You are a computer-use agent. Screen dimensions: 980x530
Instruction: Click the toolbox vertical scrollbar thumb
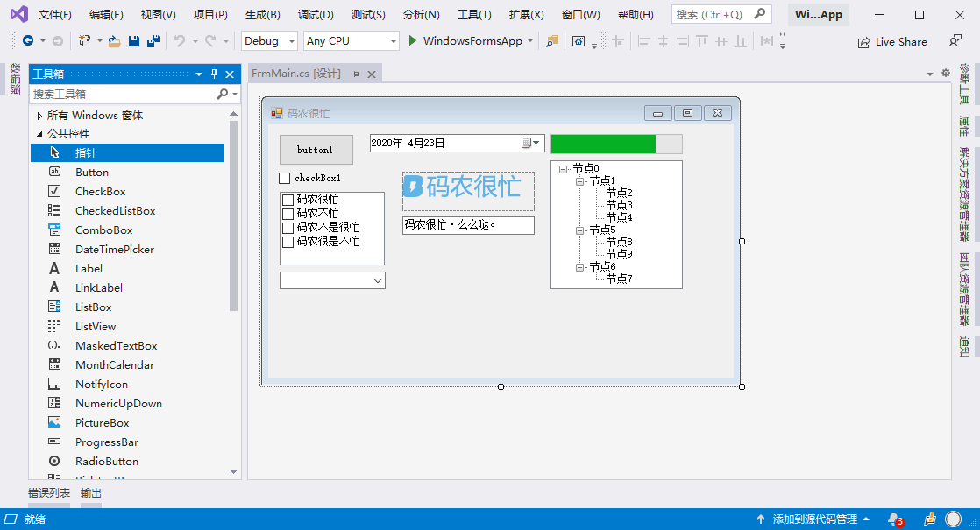234,216
